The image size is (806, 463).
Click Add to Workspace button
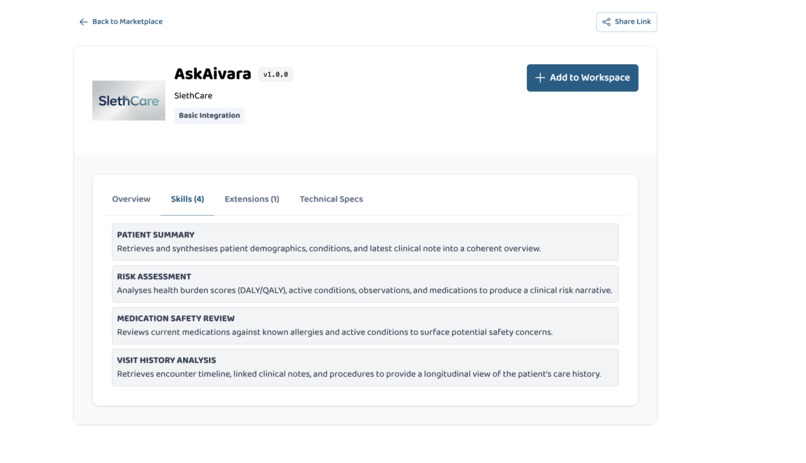[x=582, y=78]
